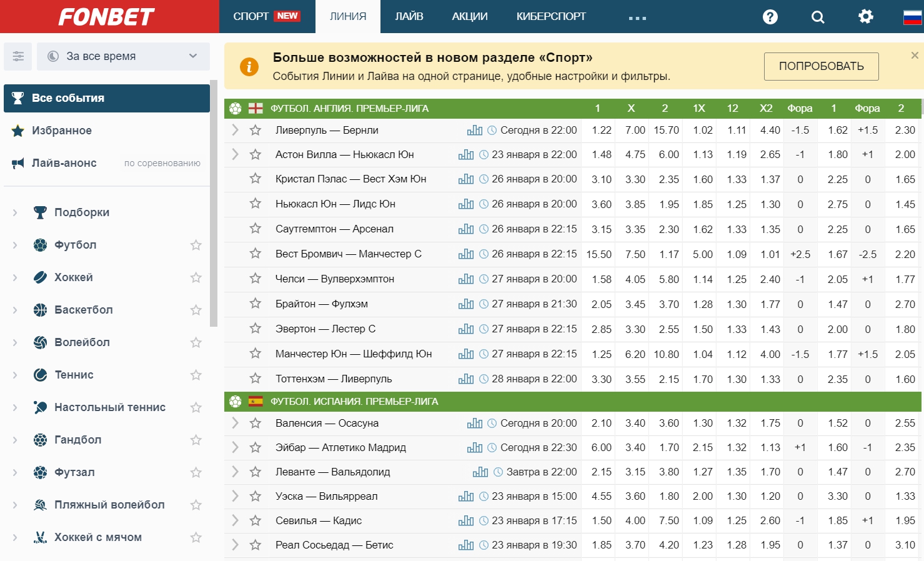Click football icon in England Premier League header
924x561 pixels.
coord(236,109)
